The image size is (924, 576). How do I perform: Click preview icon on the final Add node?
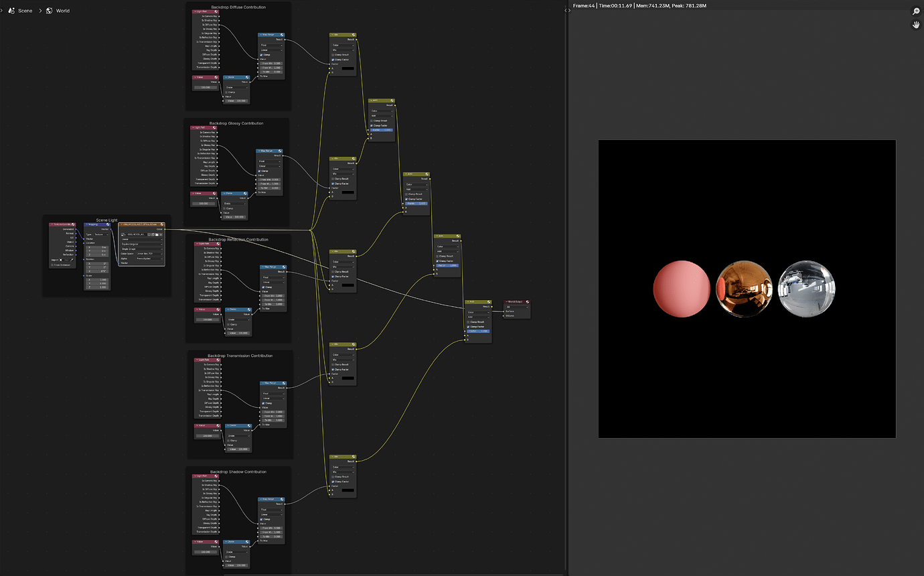(x=488, y=302)
